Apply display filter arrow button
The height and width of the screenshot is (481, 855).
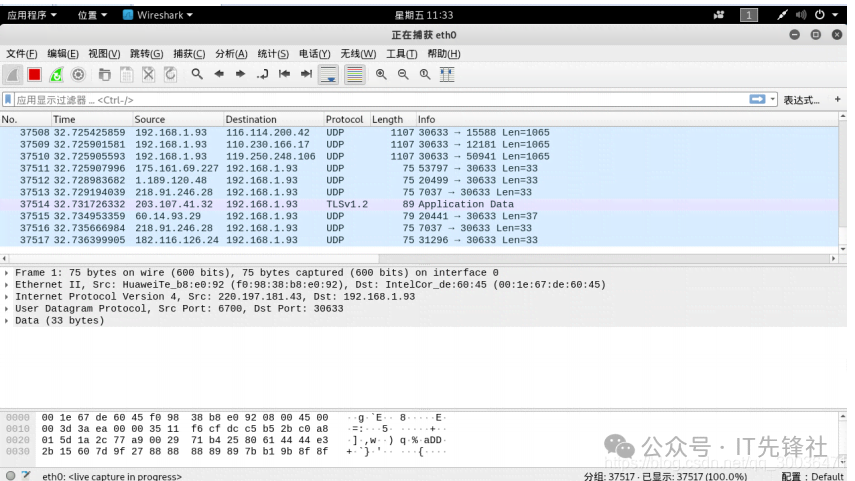pos(758,99)
